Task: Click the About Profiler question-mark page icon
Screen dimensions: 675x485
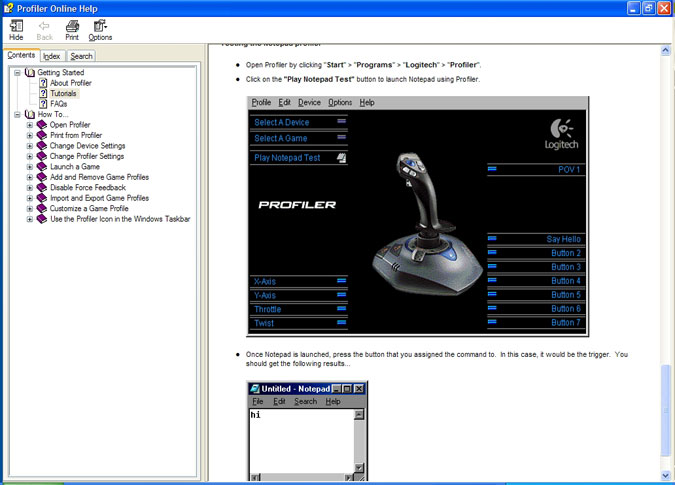Action: (43, 83)
